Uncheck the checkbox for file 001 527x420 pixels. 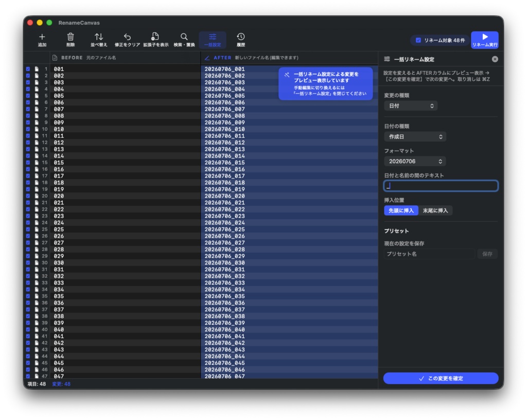coord(28,69)
